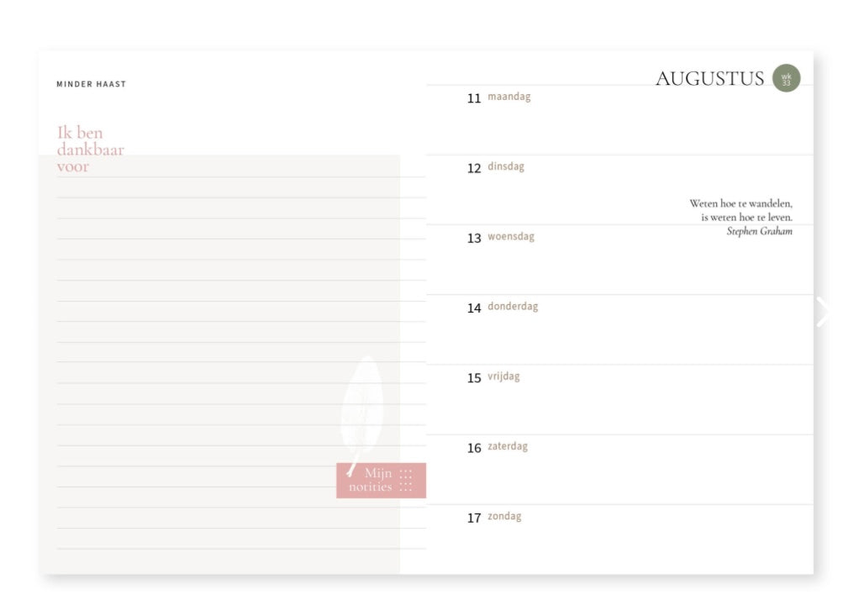This screenshot has width=843, height=616.
Task: Click the pink Mijn notities label
Action: 382,480
